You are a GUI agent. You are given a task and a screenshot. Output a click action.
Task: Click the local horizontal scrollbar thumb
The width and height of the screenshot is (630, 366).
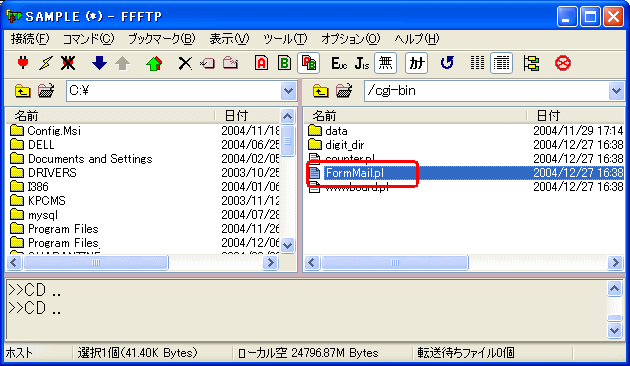click(96, 263)
